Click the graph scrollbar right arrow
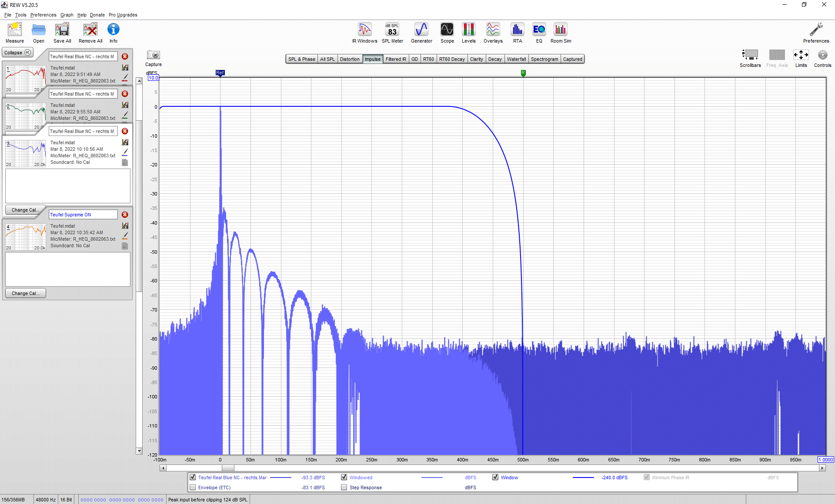Image resolution: width=835 pixels, height=504 pixels. pos(822,468)
